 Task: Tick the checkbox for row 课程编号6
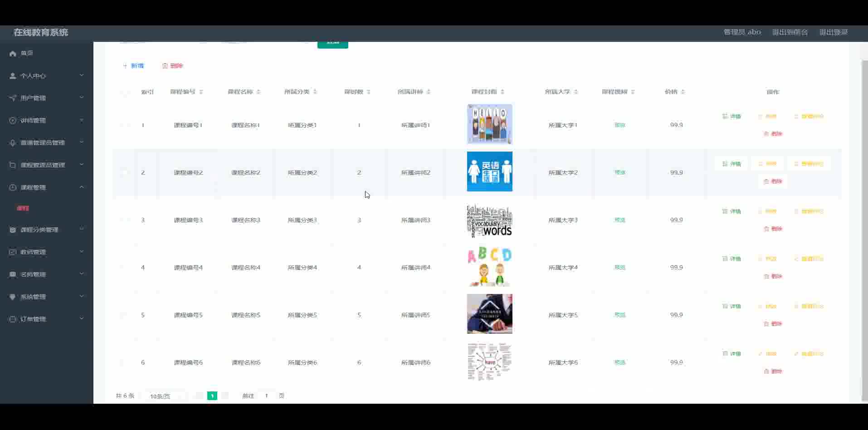coord(124,363)
